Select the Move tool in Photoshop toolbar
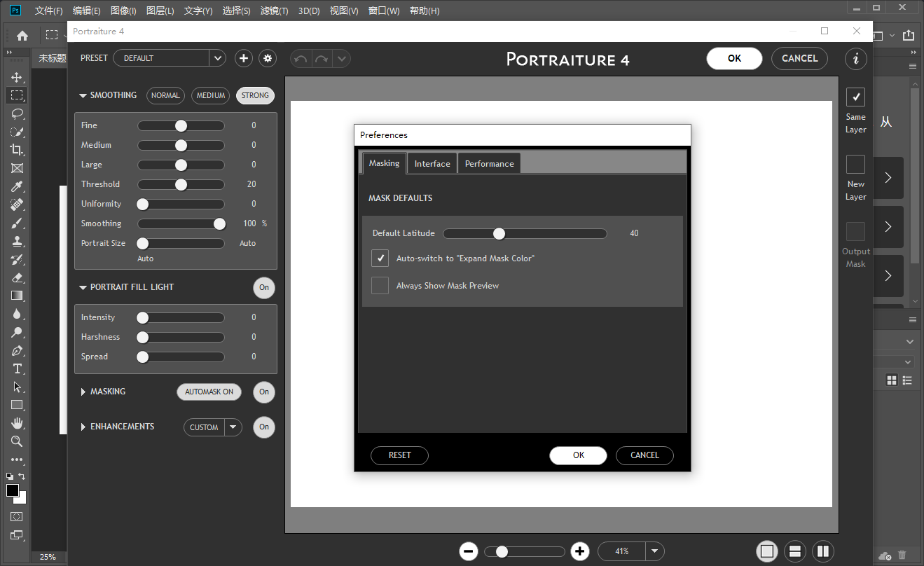 click(17, 77)
